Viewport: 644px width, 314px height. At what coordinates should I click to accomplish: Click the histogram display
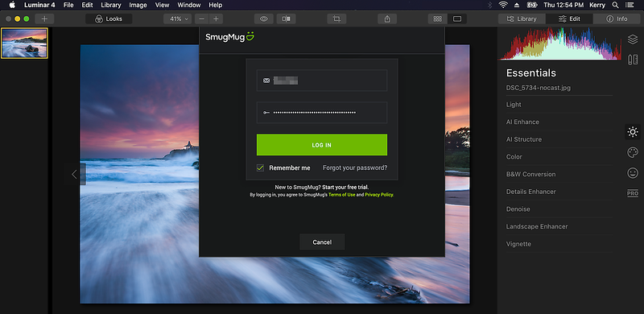(x=559, y=44)
